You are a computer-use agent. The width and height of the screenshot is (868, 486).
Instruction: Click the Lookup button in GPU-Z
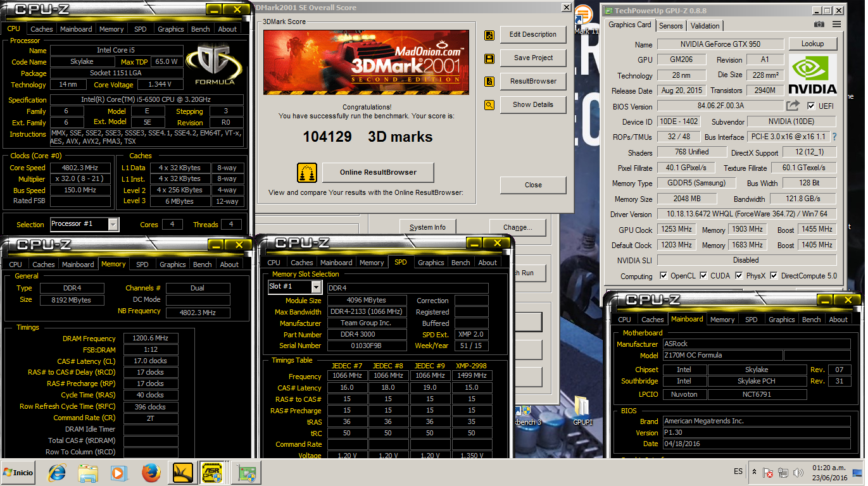click(812, 44)
